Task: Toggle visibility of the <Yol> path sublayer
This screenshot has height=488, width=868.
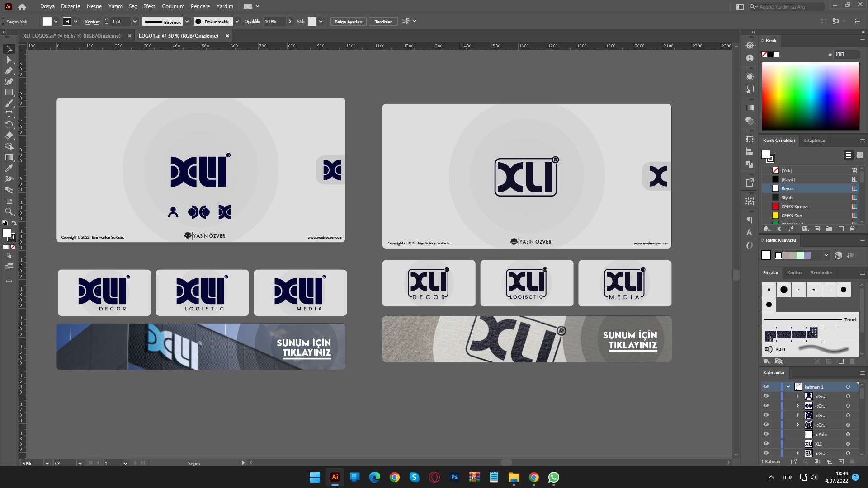Action: pos(766,434)
